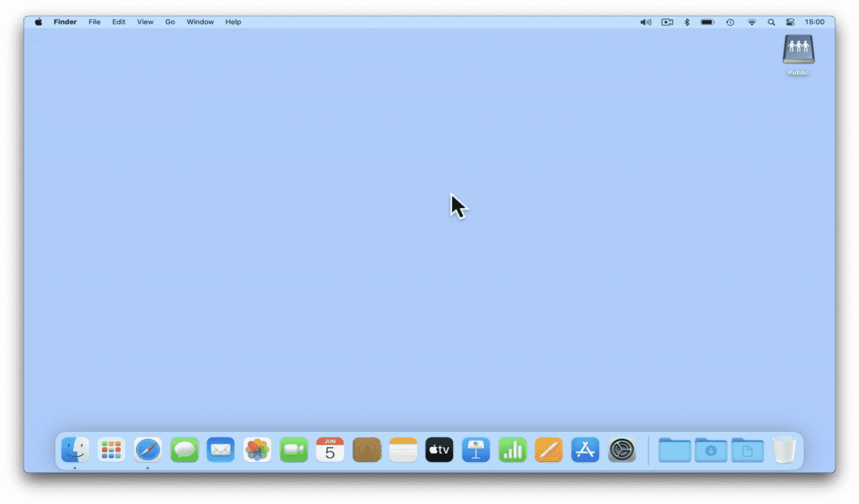Viewport: 859px width, 504px height.
Task: Open the Apple menu
Action: 39,22
